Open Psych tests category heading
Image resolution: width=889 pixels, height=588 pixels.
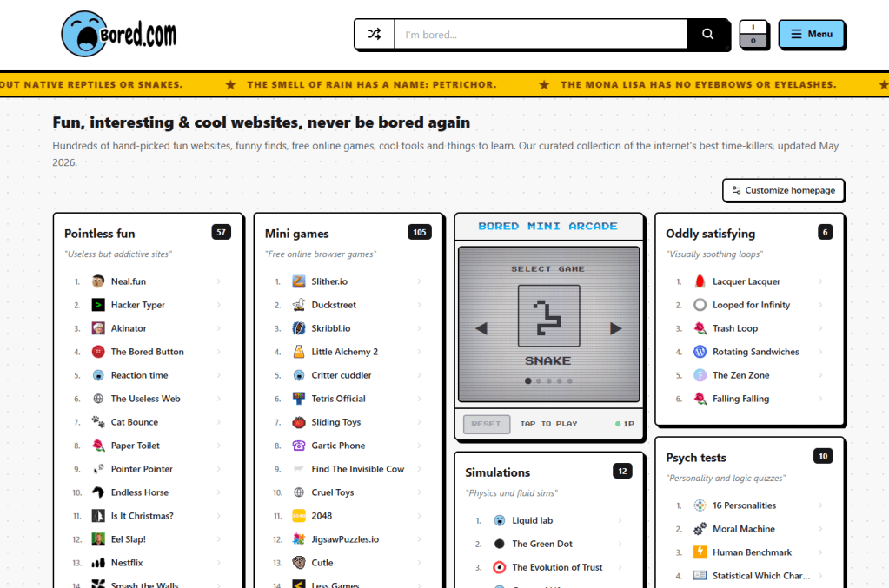click(x=696, y=458)
